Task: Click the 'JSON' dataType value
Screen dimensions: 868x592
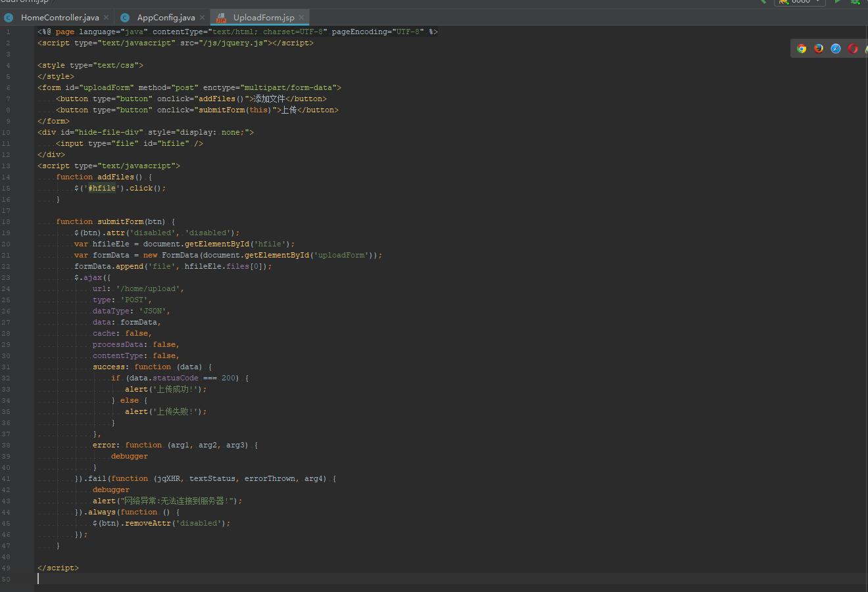Action: 153,311
